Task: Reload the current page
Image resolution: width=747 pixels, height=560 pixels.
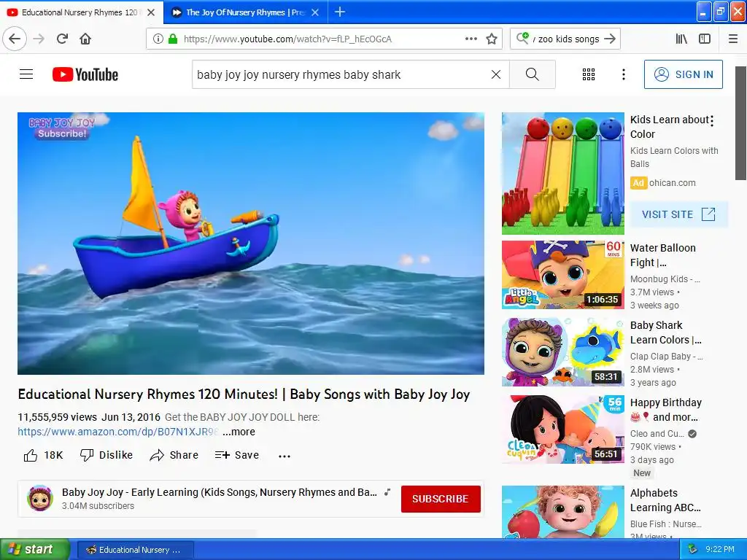Action: pyautogui.click(x=63, y=39)
